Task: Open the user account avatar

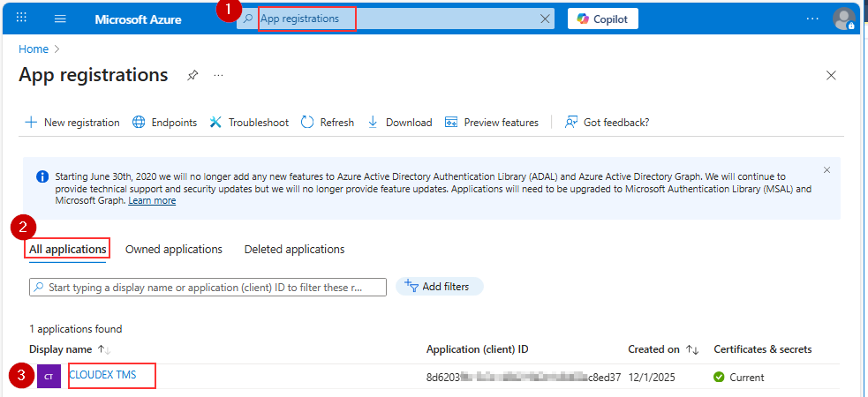Action: [844, 19]
